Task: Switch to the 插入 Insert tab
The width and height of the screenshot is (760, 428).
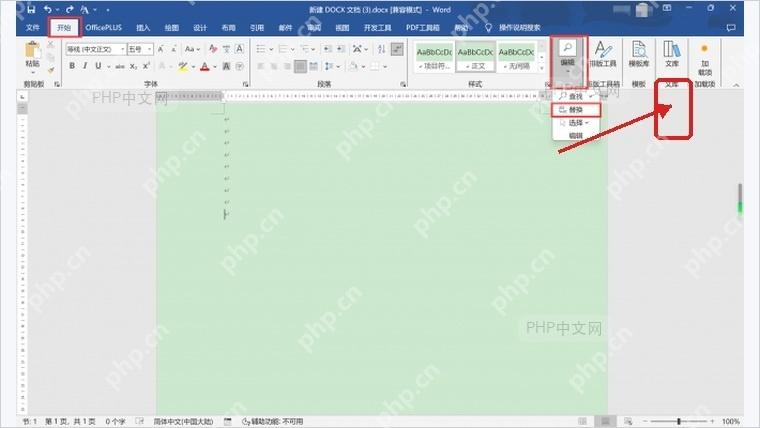Action: click(x=143, y=28)
